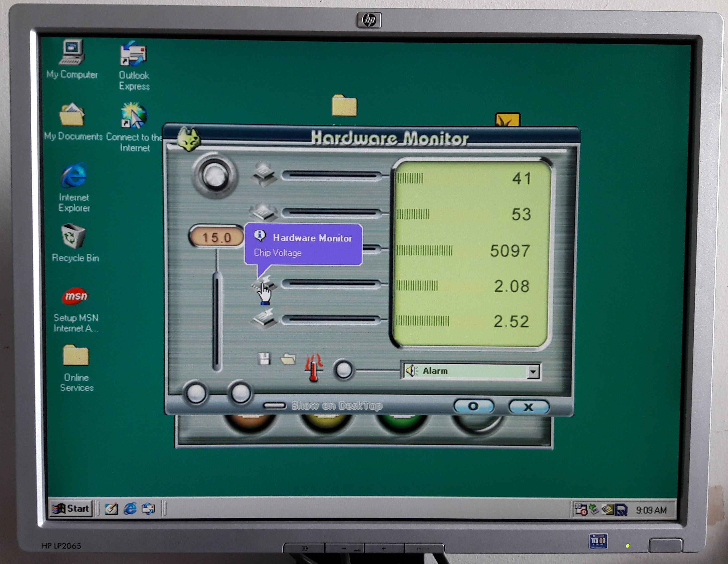The image size is (728, 564).
Task: Click the Task Scheduler tray icon
Action: pos(581,509)
